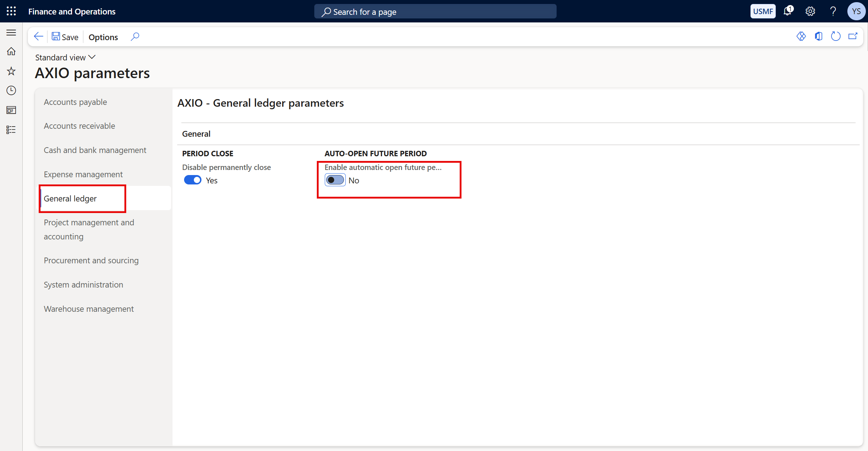
Task: Click Save to store parameter changes
Action: click(65, 37)
